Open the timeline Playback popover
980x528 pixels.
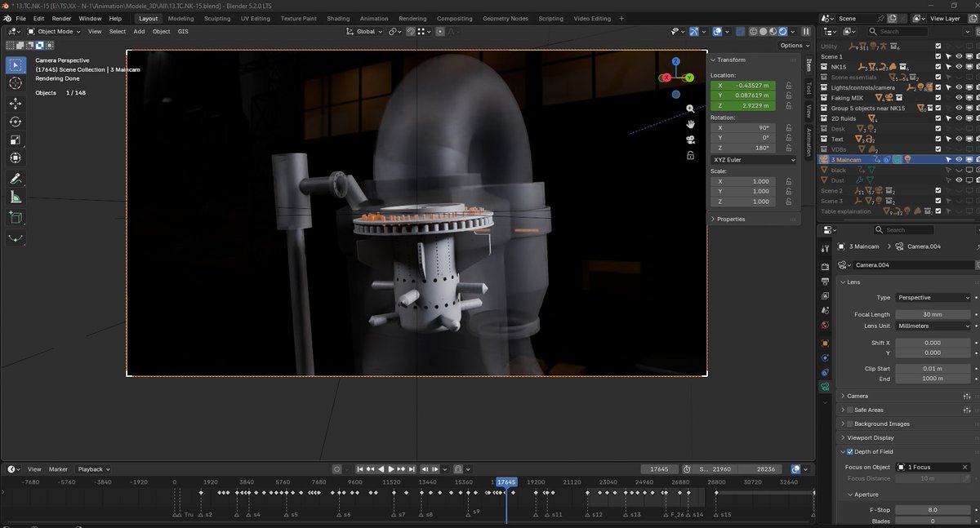click(x=93, y=469)
